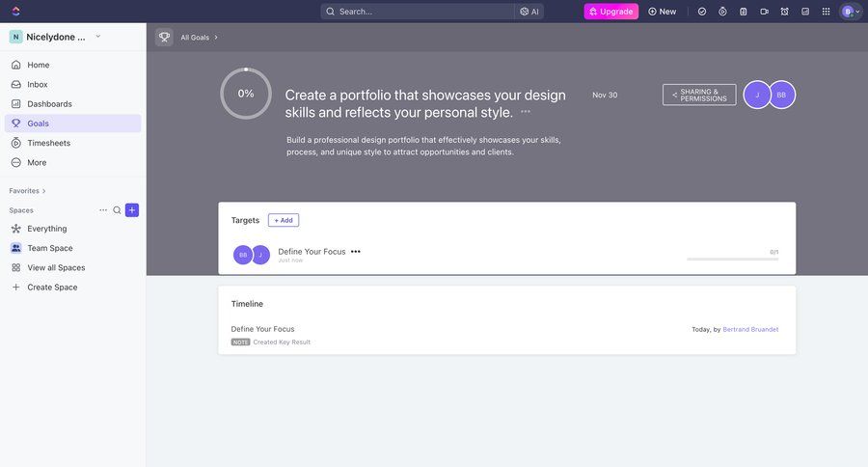Click the purple plus button beside Spaces
This screenshot has width=868, height=467.
coord(132,210)
